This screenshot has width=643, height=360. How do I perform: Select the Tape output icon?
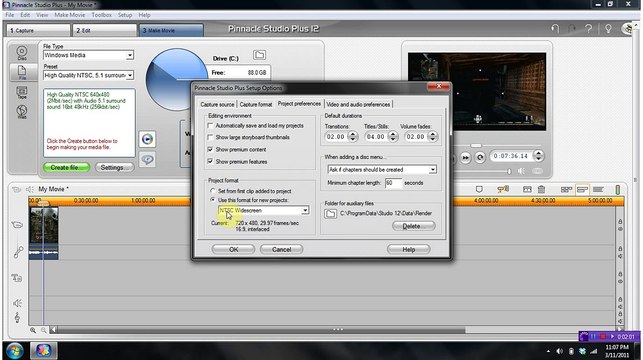[x=22, y=92]
